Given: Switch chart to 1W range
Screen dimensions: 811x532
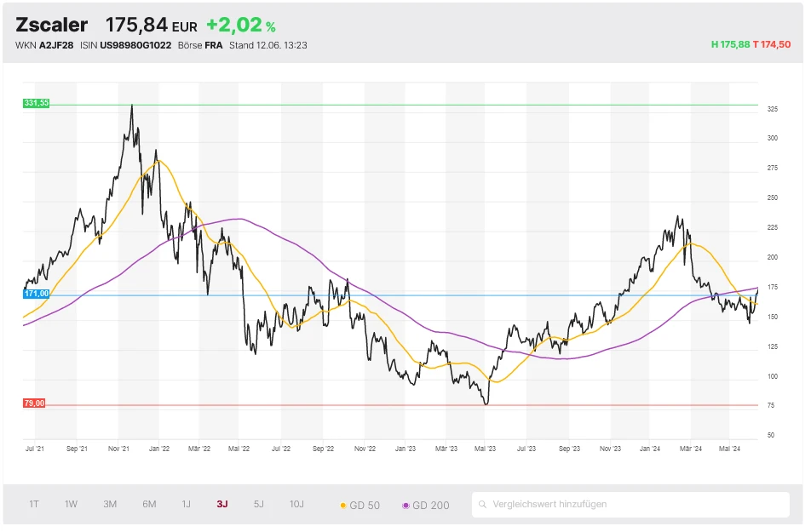Looking at the screenshot, I should pyautogui.click(x=71, y=504).
